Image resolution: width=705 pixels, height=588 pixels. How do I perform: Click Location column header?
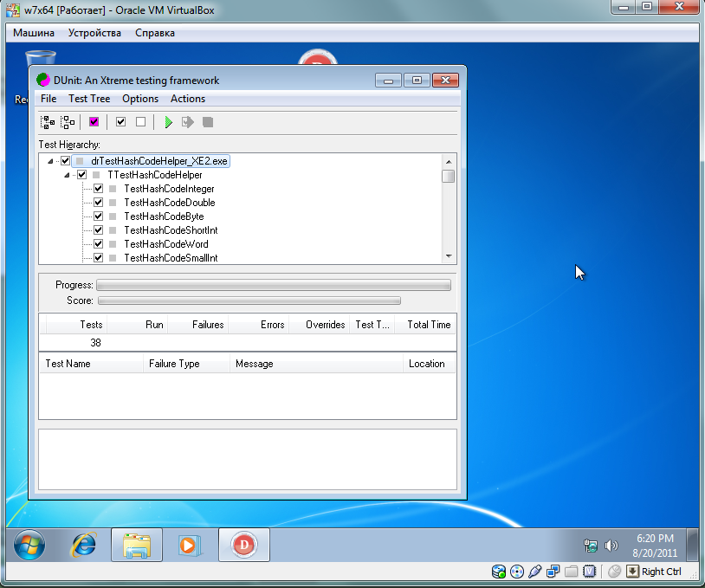pos(429,364)
